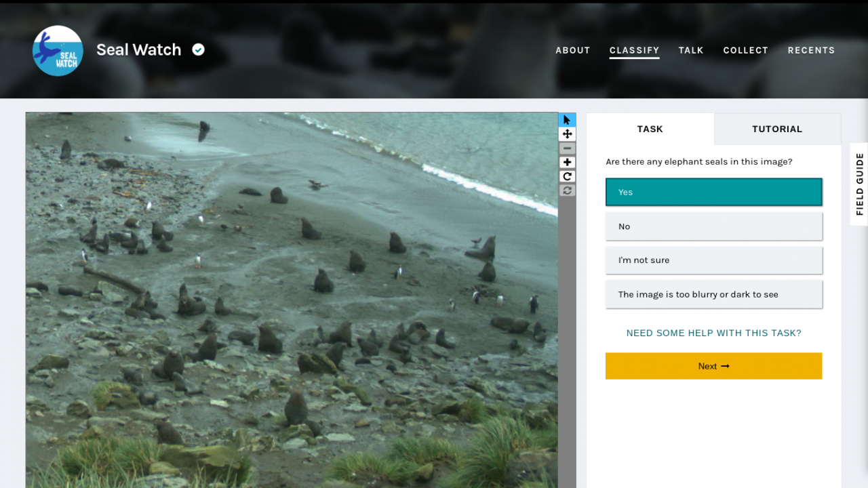Screen dimensions: 868x488
Task: Open the Collect page
Action: 745,50
